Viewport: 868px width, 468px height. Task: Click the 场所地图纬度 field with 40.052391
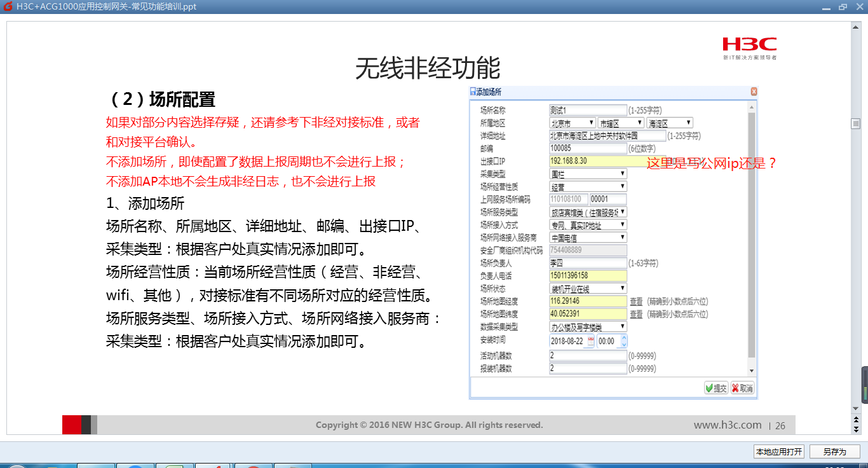(x=588, y=313)
